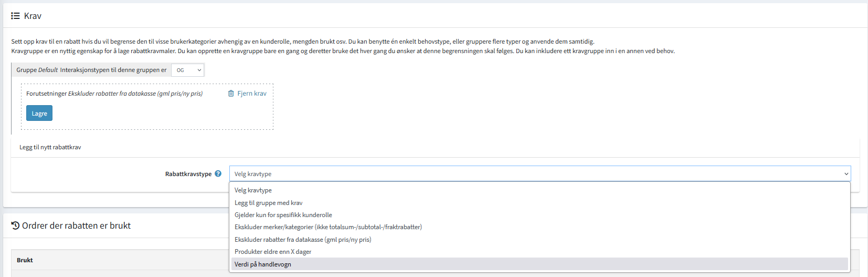This screenshot has width=868, height=277.
Task: Click the history icon beside Ordrer heading
Action: coord(15,225)
